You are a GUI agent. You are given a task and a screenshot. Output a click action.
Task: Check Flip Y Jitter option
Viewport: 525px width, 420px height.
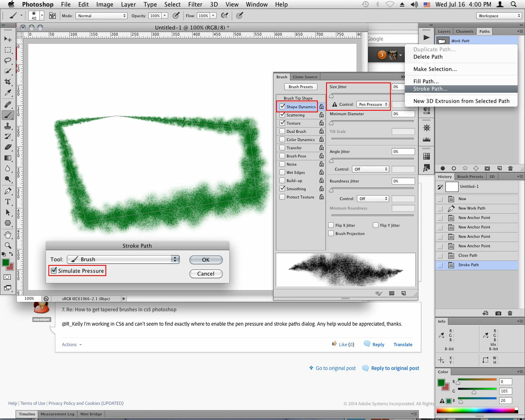click(x=376, y=225)
